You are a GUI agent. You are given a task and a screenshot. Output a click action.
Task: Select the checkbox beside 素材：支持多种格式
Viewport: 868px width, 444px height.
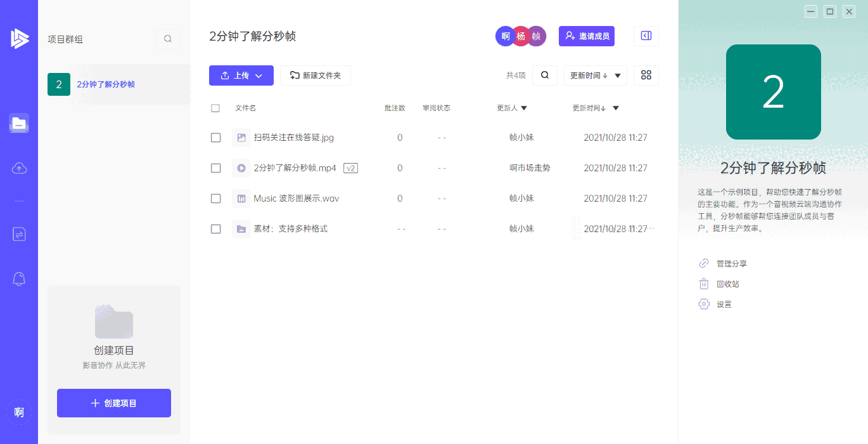pos(216,229)
